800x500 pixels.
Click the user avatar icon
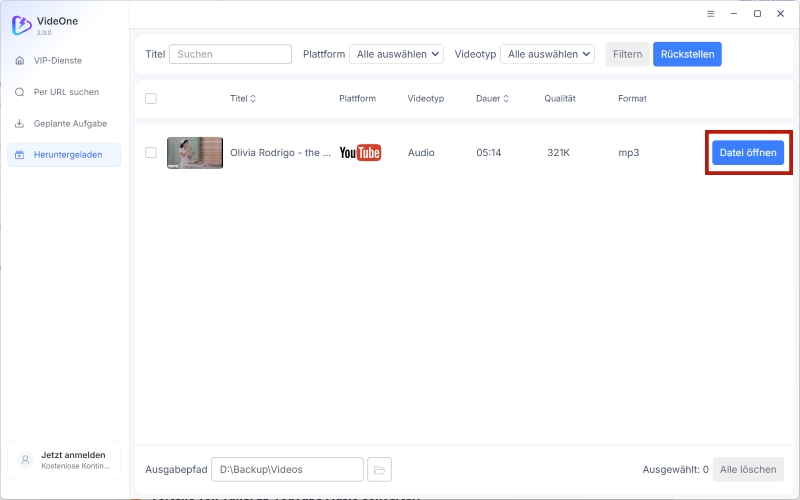coord(25,460)
